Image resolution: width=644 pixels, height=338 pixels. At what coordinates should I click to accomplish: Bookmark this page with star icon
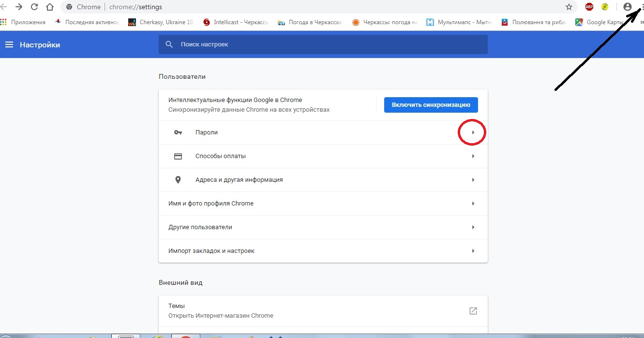(x=569, y=7)
